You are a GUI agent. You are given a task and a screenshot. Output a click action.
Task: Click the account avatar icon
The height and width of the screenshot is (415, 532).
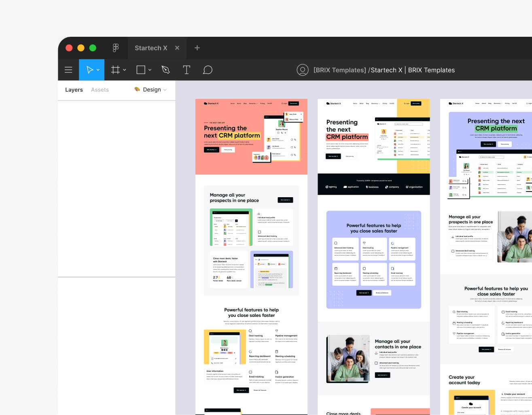click(303, 70)
